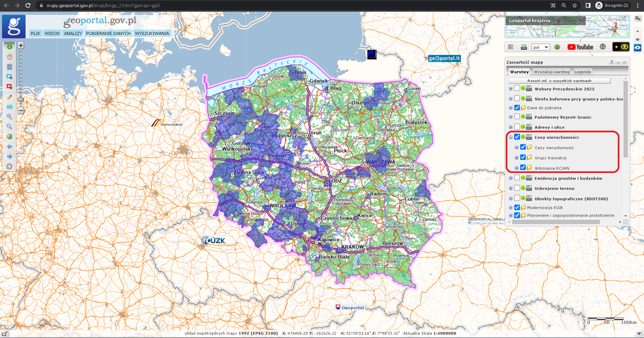Screen dimensions: 644x338
Task: Click the globe full extent icon
Action: point(9,137)
